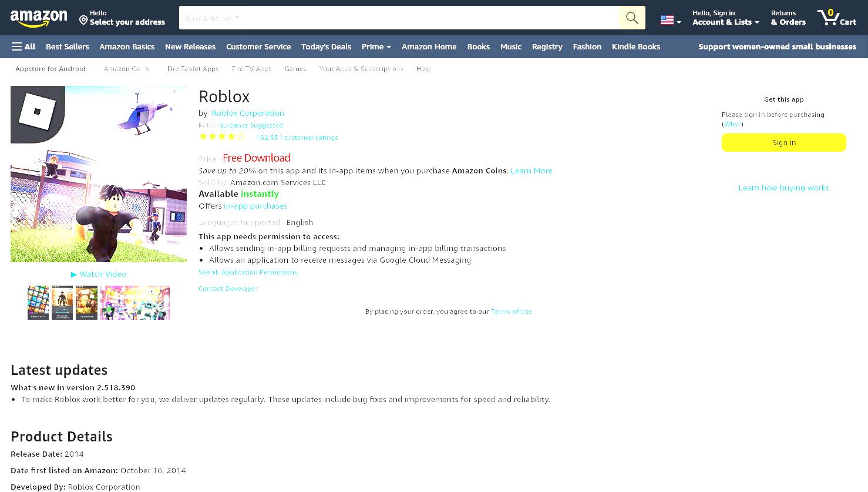The image size is (868, 492).
Task: Open Best Sellers in nav bar
Action: pos(68,46)
